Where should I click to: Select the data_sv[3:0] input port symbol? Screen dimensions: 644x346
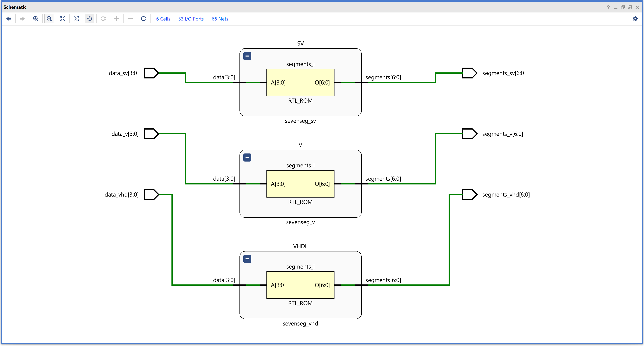tap(151, 73)
